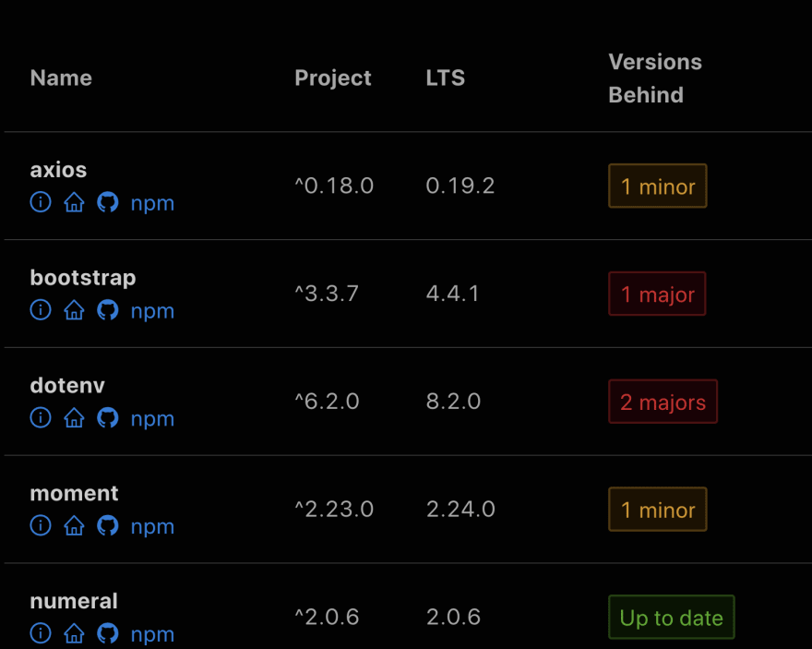Select the axios package name

58,170
